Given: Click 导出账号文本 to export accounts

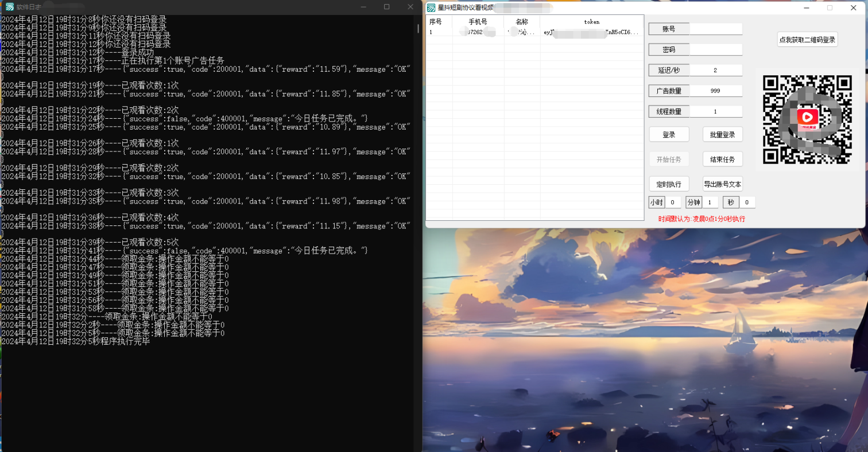Looking at the screenshot, I should (x=722, y=184).
